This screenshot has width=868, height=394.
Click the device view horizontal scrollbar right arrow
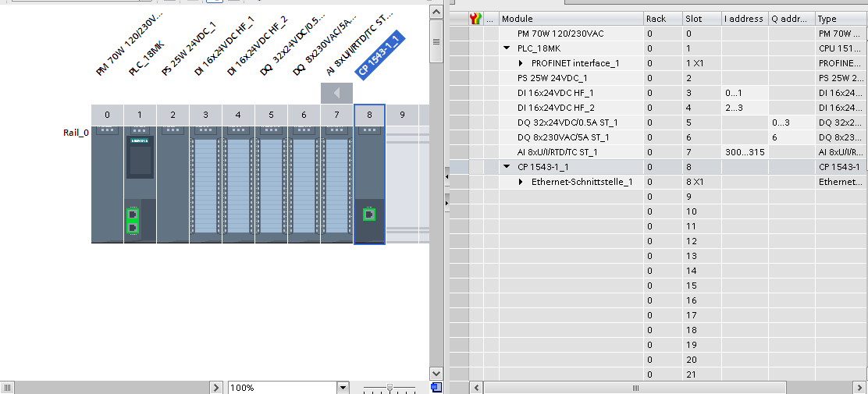tap(218, 388)
